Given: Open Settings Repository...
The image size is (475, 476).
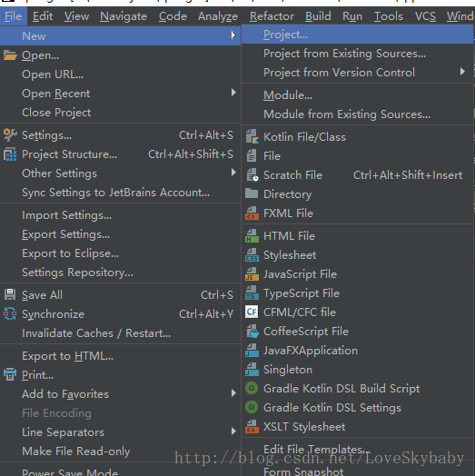Looking at the screenshot, I should click(x=120, y=273).
